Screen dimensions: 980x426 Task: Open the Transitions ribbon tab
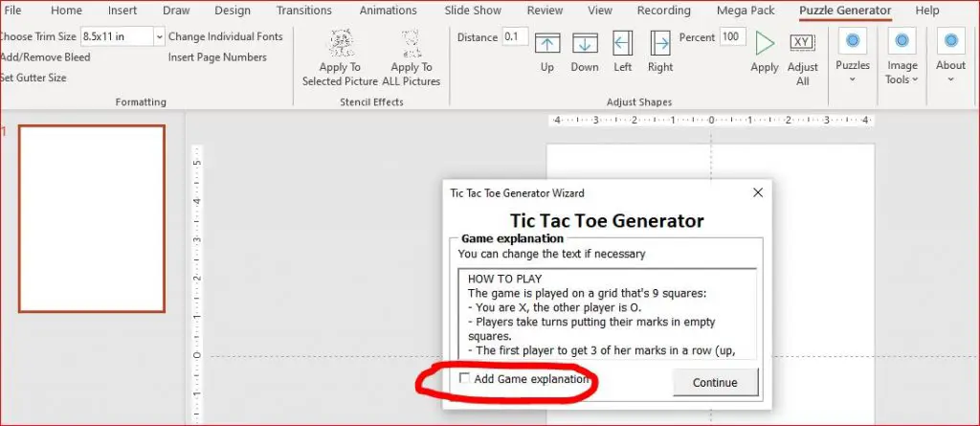pyautogui.click(x=303, y=10)
